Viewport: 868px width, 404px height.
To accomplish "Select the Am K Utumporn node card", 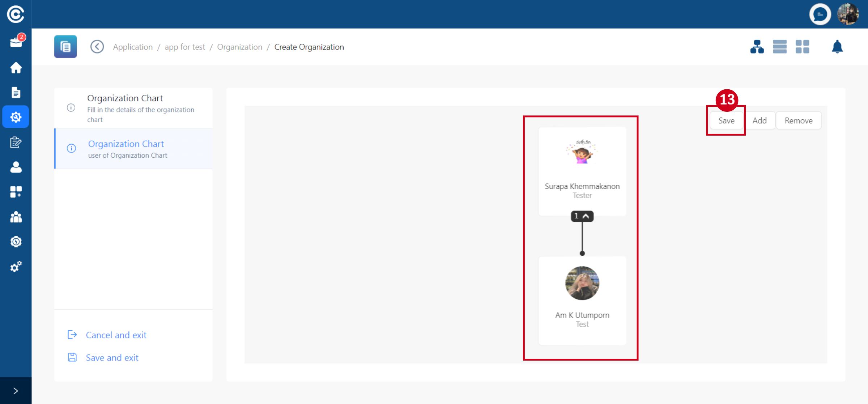I will coord(582,300).
